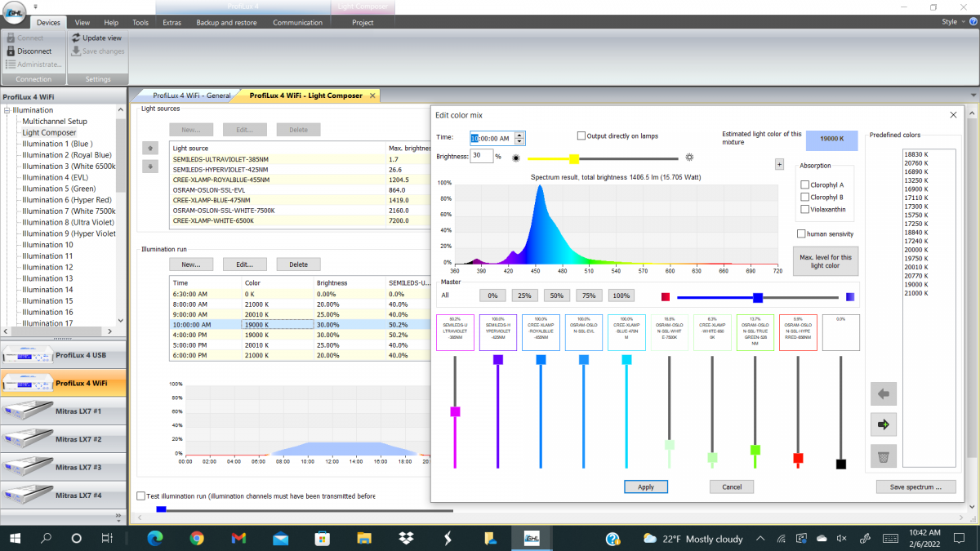The height and width of the screenshot is (551, 980).
Task: Open Dropbox from taskbar
Action: 406,538
